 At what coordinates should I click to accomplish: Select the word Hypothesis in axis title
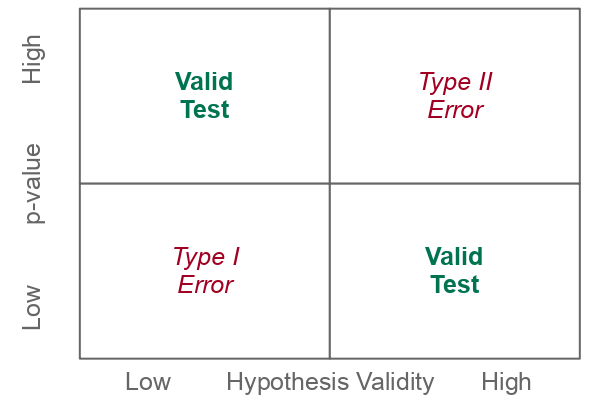(x=288, y=382)
